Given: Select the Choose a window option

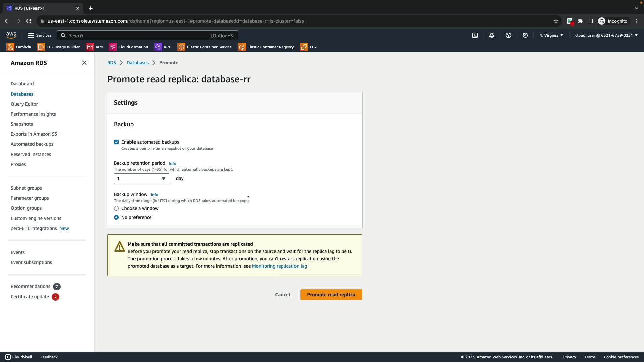Looking at the screenshot, I should pos(116,208).
